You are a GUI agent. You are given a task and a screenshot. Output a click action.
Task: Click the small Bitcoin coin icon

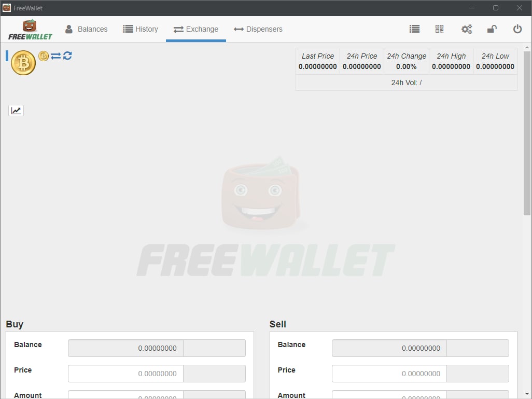44,56
